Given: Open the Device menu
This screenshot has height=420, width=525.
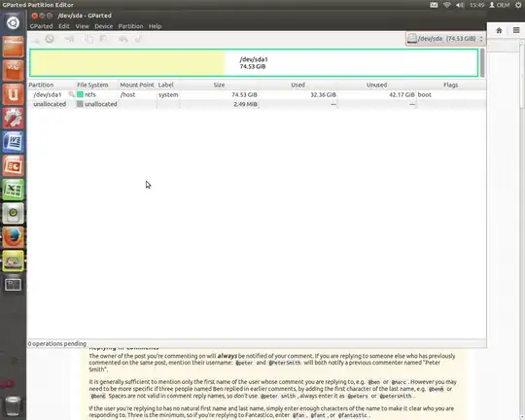Looking at the screenshot, I should tap(103, 26).
